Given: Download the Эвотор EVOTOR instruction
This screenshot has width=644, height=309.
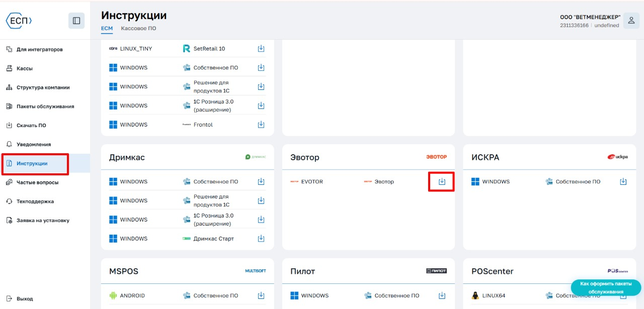Looking at the screenshot, I should coord(442,181).
